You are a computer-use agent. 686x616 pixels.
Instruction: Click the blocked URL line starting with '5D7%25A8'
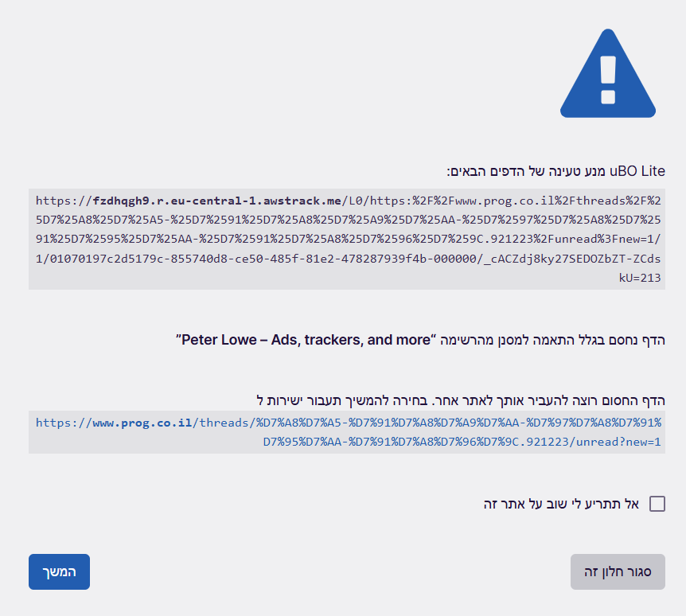346,220
